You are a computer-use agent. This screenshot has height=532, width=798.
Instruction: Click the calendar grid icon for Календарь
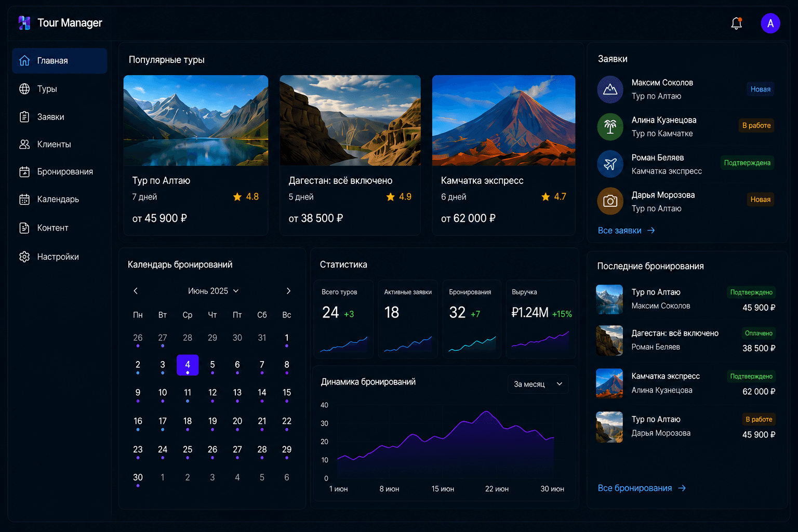(24, 199)
